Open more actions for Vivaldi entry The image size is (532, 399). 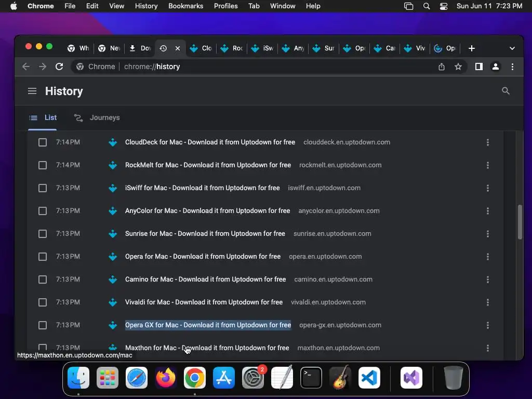click(x=487, y=302)
